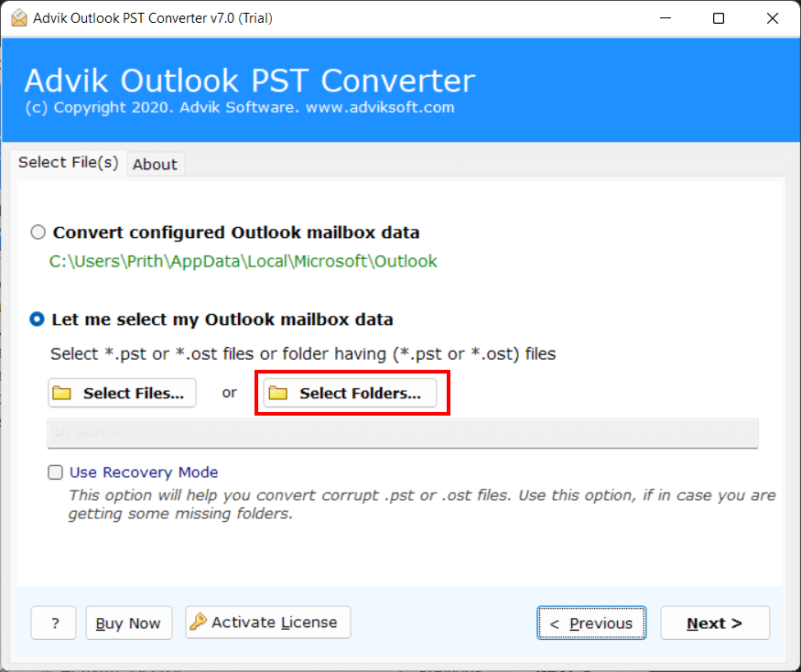The image size is (801, 672).
Task: Click the selected path input field
Action: pos(403,433)
